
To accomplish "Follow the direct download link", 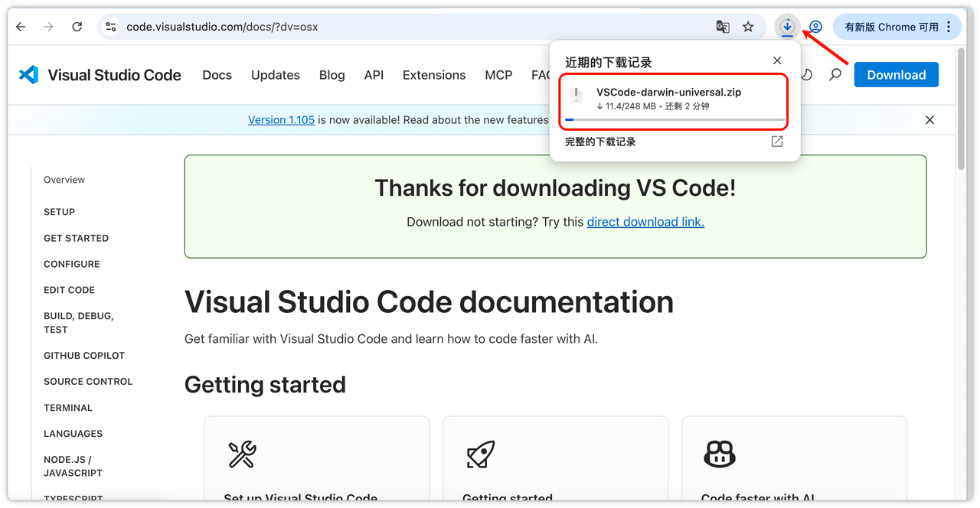I will coord(645,222).
